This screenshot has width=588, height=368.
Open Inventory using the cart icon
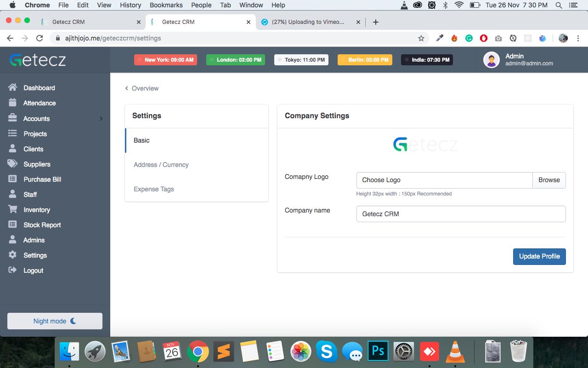[12, 209]
